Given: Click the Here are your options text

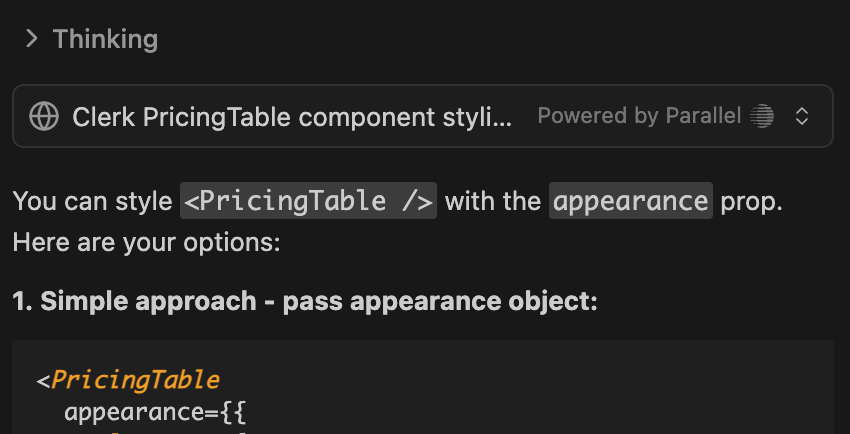Looking at the screenshot, I should (146, 243).
